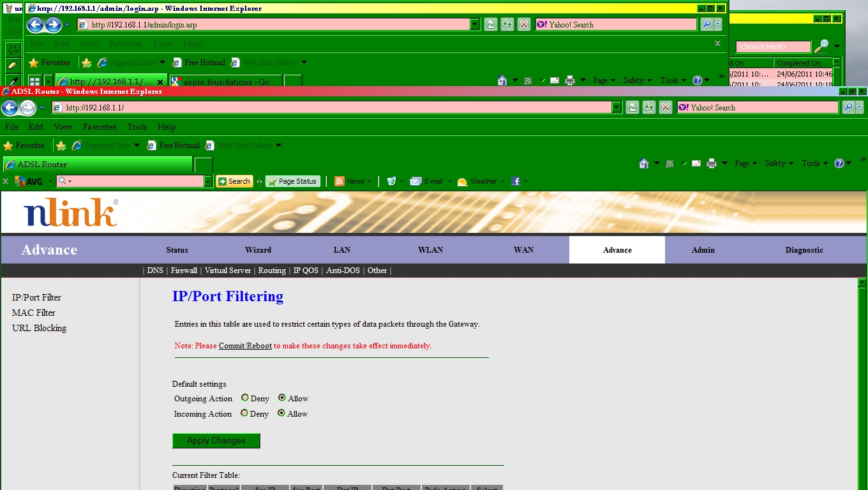Click the Page Status indicator
The image size is (868, 490).
(x=292, y=181)
